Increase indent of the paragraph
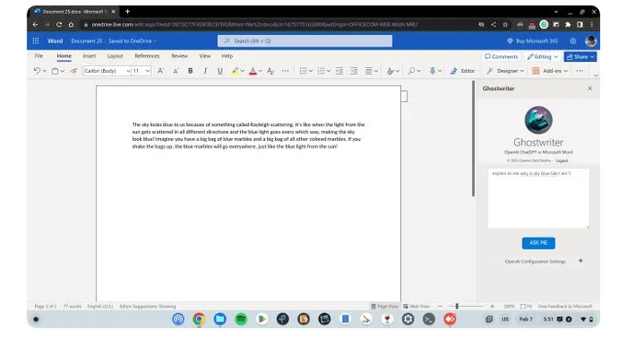This screenshot has height=338, width=644. tap(353, 71)
